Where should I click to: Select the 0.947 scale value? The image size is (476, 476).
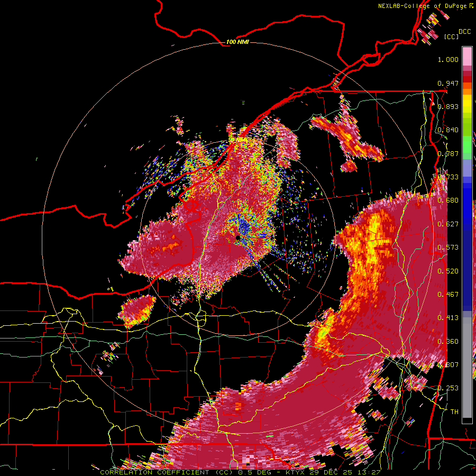click(x=448, y=83)
